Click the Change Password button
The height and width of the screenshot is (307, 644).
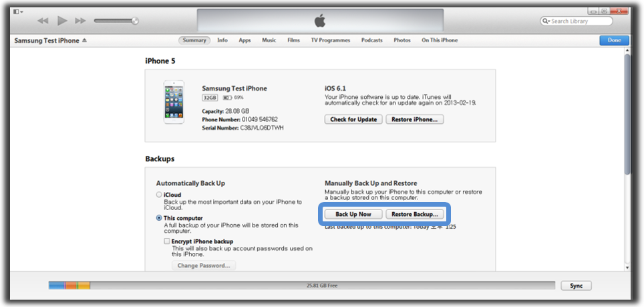point(204,266)
